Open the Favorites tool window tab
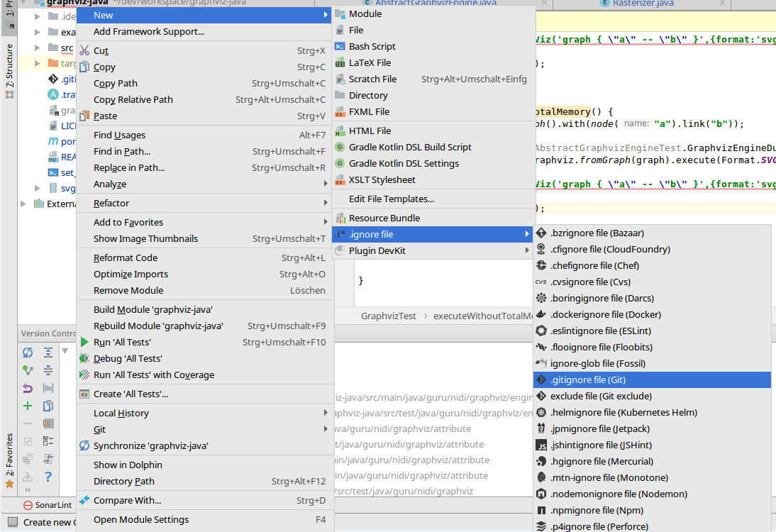This screenshot has width=776, height=532. pos(9,460)
